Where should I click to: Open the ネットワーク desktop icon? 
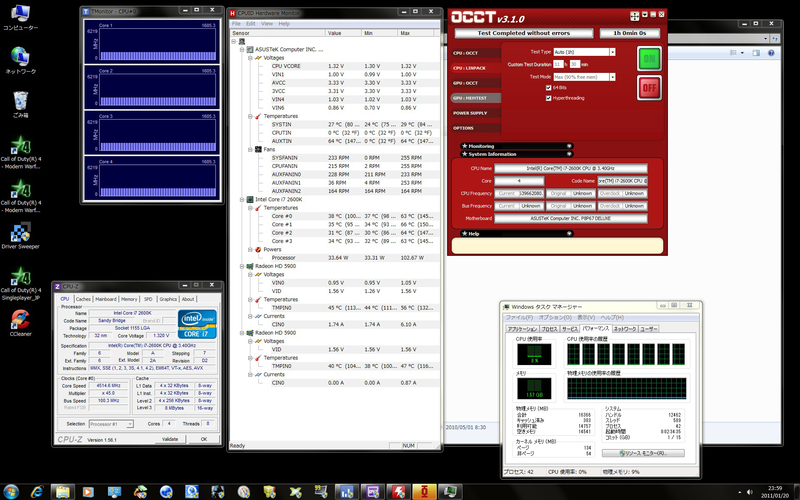pyautogui.click(x=20, y=60)
